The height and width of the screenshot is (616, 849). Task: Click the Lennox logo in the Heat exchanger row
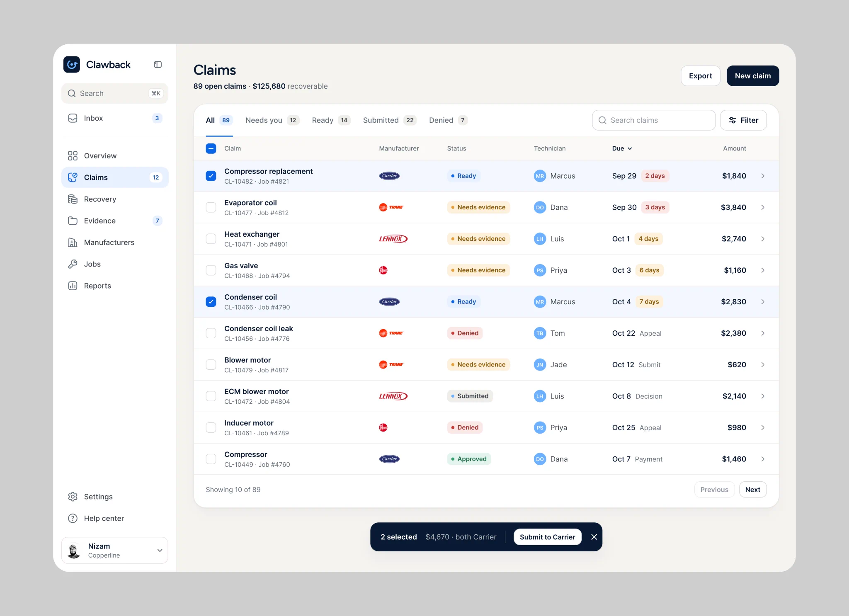pos(393,239)
